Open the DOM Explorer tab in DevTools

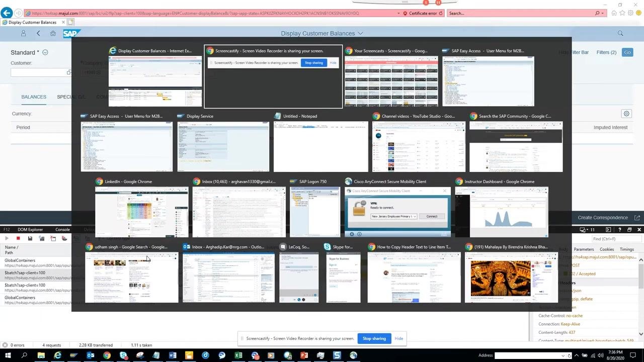[x=30, y=229]
